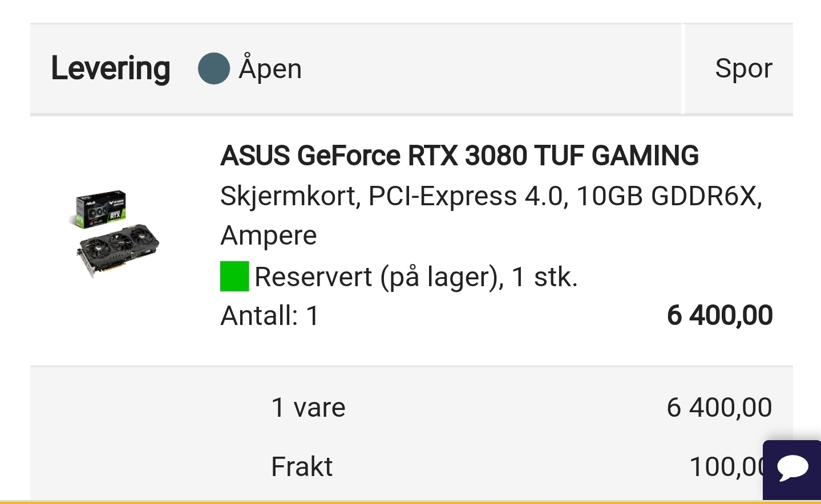Click the green stock status square

pyautogui.click(x=234, y=277)
